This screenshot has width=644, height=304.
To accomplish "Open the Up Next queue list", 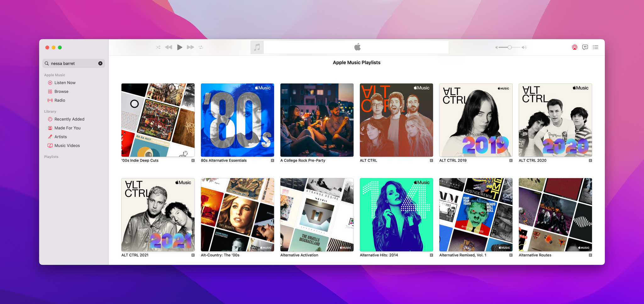I will 596,47.
